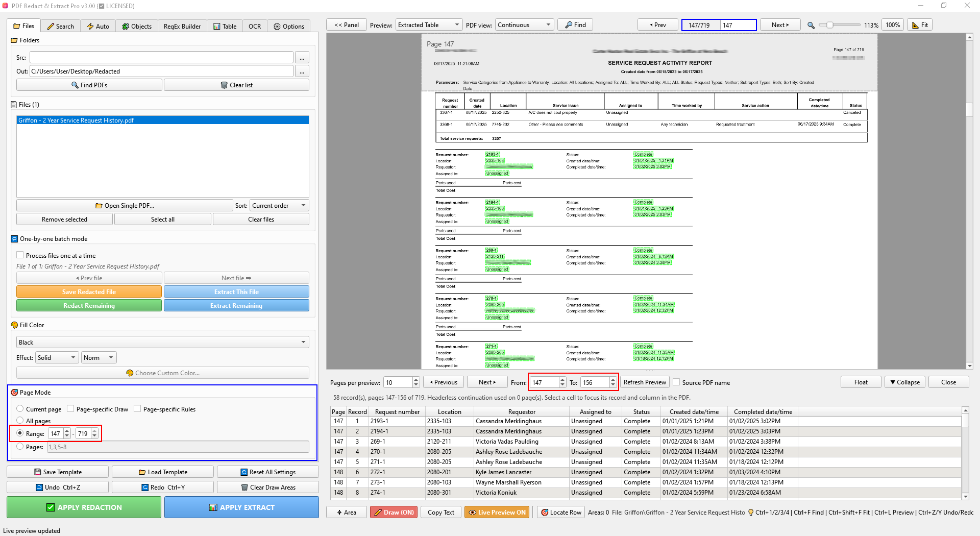
Task: Click the Find button in preview toolbar
Action: point(575,25)
